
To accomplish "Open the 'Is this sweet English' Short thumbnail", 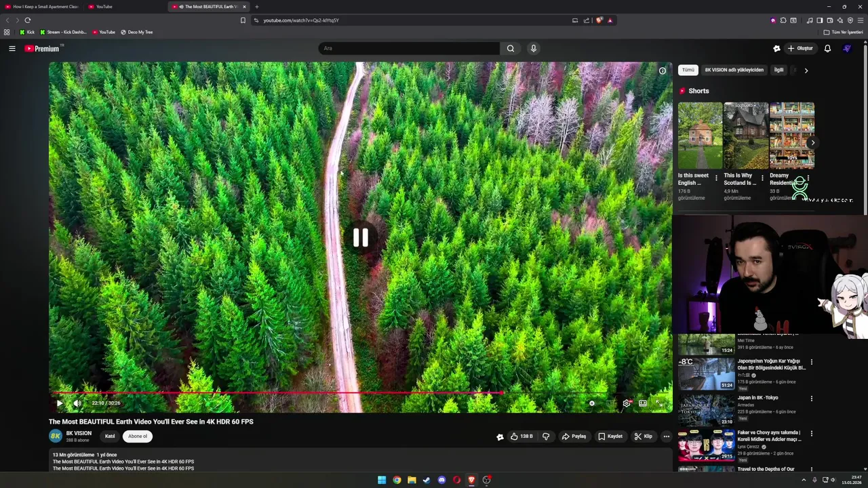I will (x=700, y=136).
